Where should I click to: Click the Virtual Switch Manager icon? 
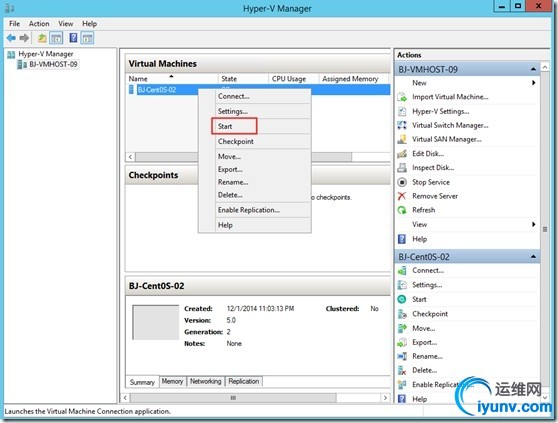pos(402,125)
